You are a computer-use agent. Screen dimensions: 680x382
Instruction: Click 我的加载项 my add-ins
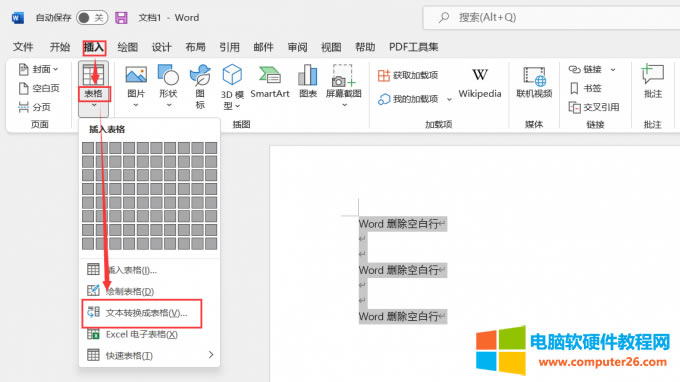click(408, 99)
